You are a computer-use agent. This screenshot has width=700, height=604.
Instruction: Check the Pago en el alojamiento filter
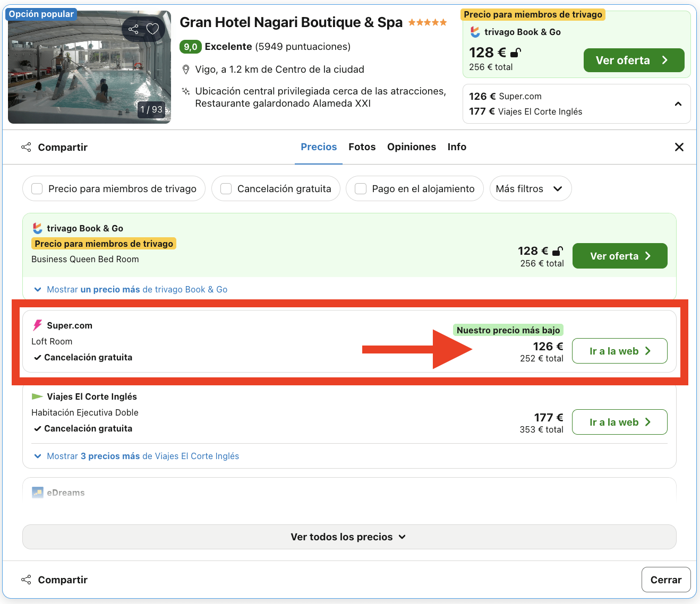[361, 189]
